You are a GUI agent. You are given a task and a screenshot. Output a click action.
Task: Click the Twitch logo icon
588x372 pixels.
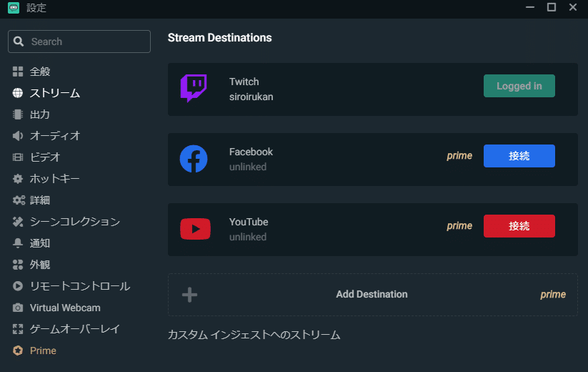(x=193, y=88)
